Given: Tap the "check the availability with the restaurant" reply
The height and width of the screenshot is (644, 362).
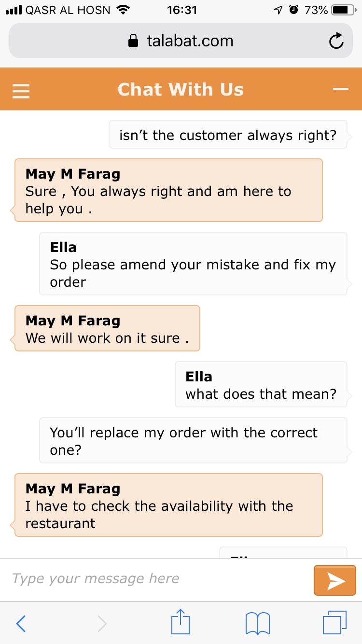Looking at the screenshot, I should pyautogui.click(x=168, y=505).
